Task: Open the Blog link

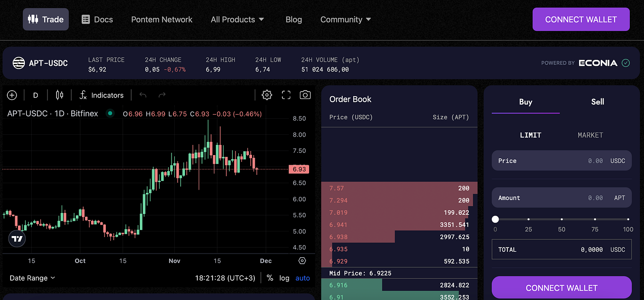Action: 293,19
